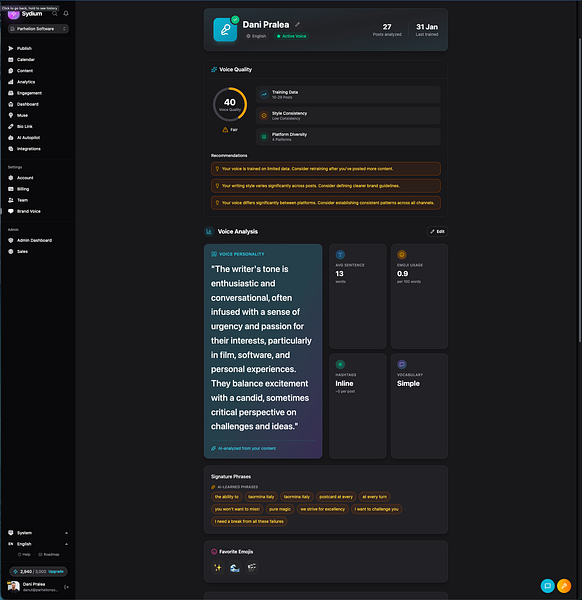
Task: Open the Roadmap link
Action: click(49, 554)
